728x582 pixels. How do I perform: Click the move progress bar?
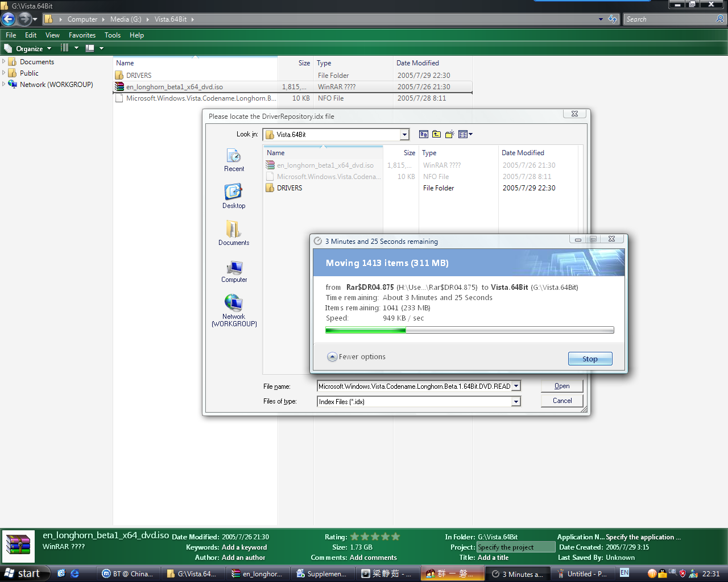469,330
